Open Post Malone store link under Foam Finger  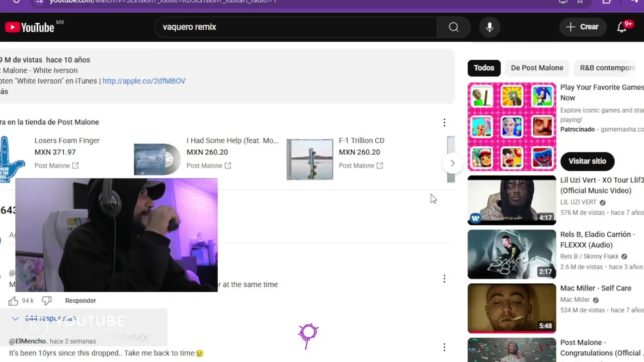(56, 166)
